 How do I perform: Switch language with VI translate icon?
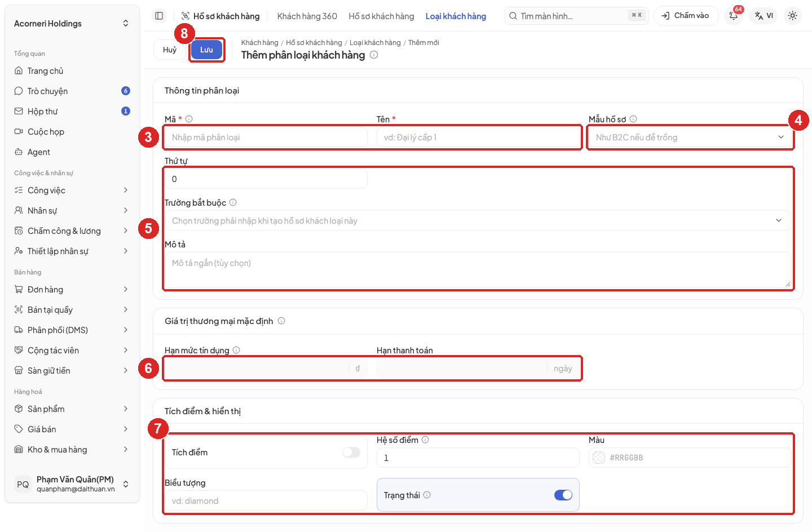pyautogui.click(x=764, y=16)
